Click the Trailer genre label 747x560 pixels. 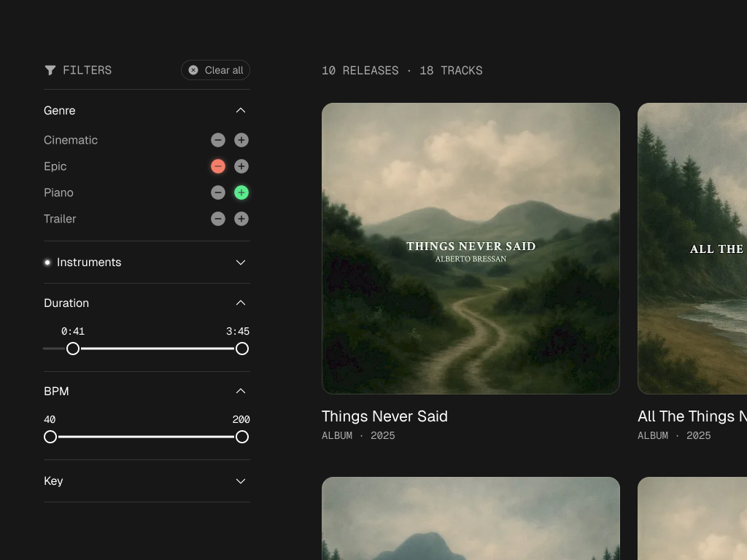(x=60, y=219)
